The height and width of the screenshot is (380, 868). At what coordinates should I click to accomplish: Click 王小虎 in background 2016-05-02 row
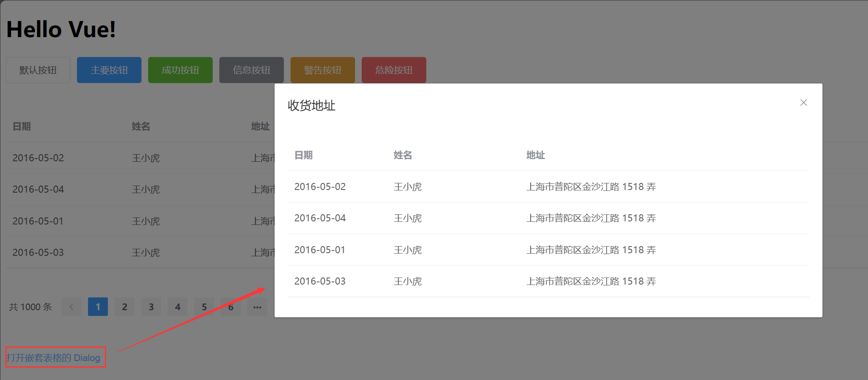coord(145,158)
